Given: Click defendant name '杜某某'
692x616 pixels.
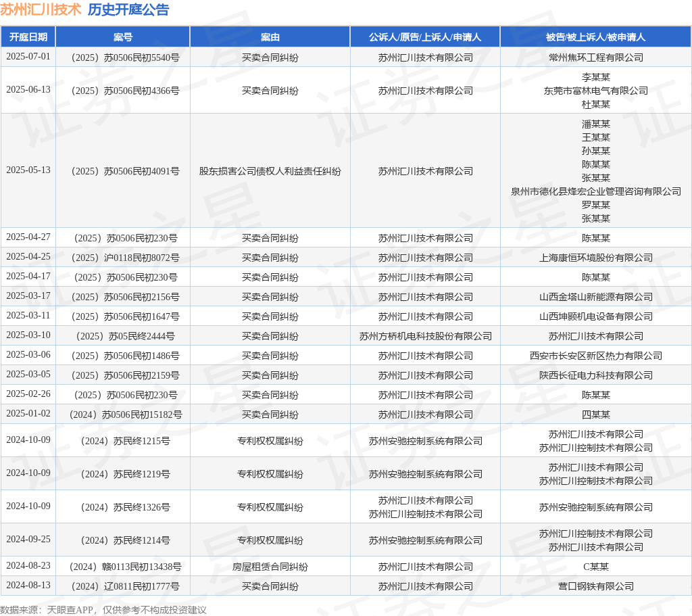Looking at the screenshot, I should coord(596,104).
